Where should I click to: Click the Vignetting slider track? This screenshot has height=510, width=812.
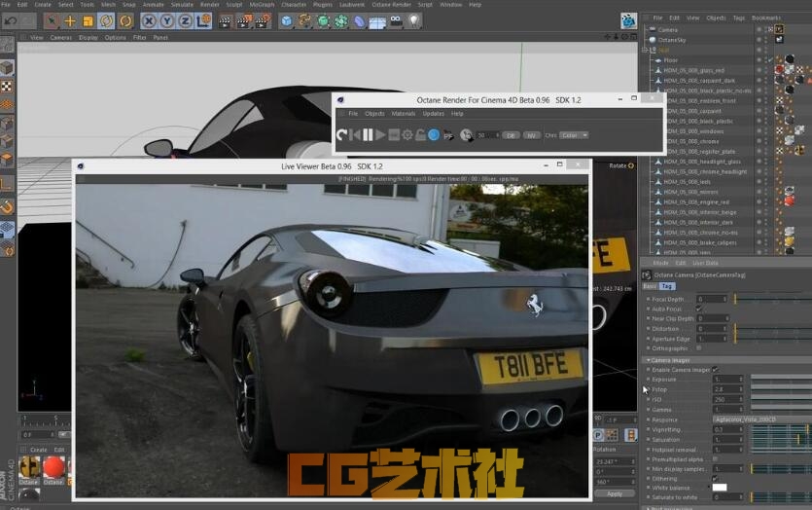[x=780, y=429]
